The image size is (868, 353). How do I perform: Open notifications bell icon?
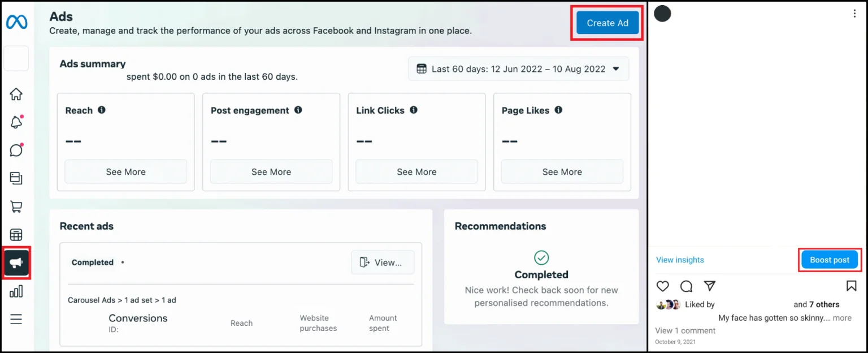pos(16,122)
